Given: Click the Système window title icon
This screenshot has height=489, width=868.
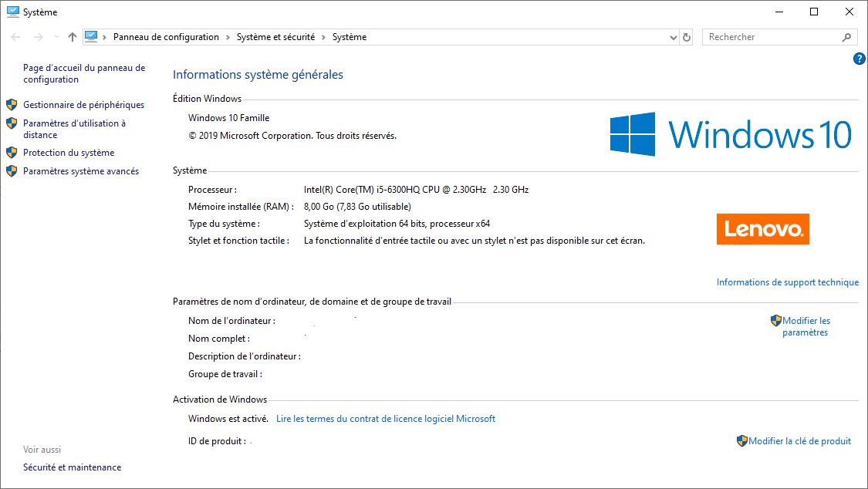Looking at the screenshot, I should [x=13, y=12].
